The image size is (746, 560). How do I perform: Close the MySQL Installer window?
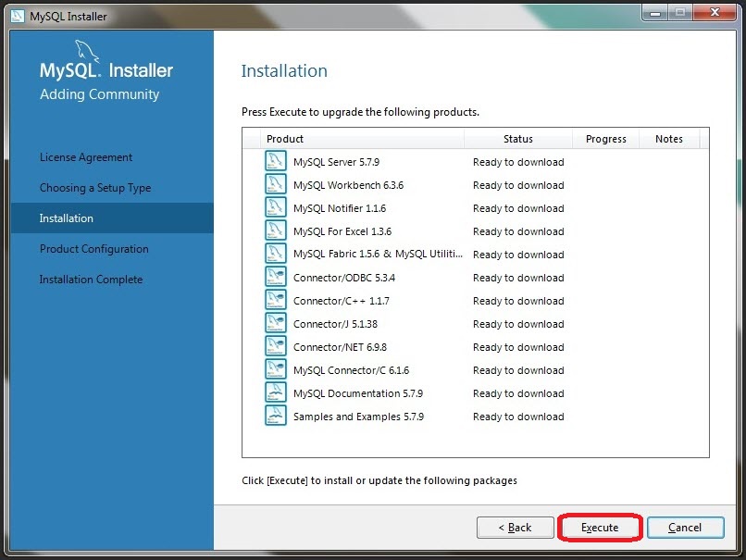coord(715,13)
